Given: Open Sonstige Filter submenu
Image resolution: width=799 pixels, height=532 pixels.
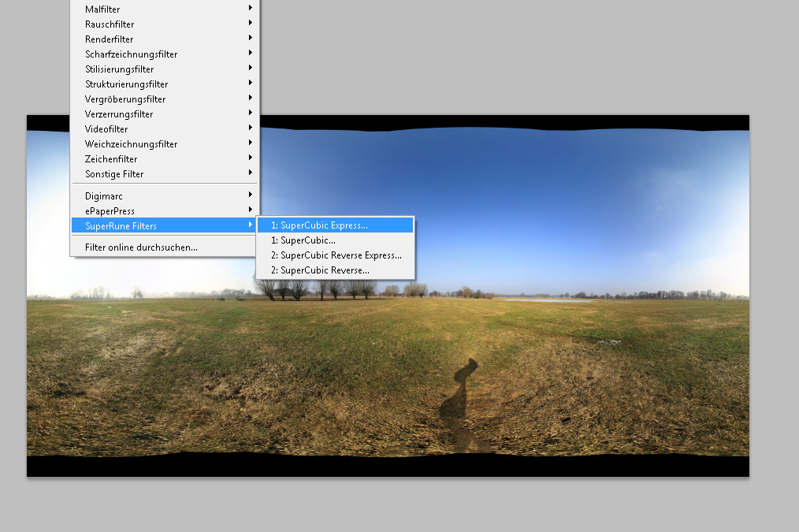Looking at the screenshot, I should click(x=114, y=174).
